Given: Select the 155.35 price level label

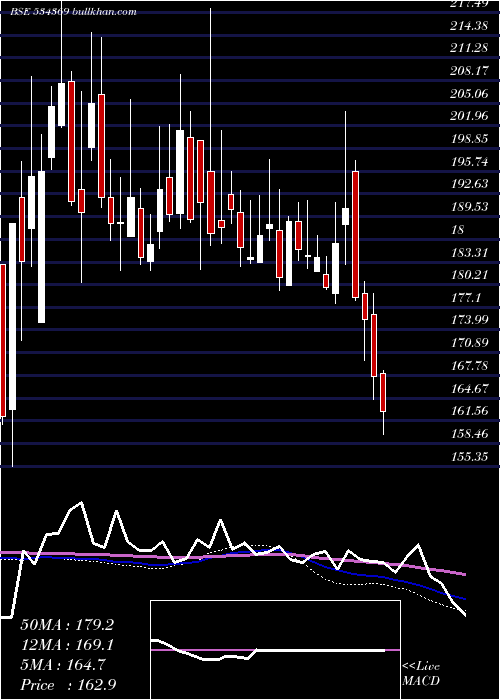Looking at the screenshot, I should pyautogui.click(x=469, y=457).
